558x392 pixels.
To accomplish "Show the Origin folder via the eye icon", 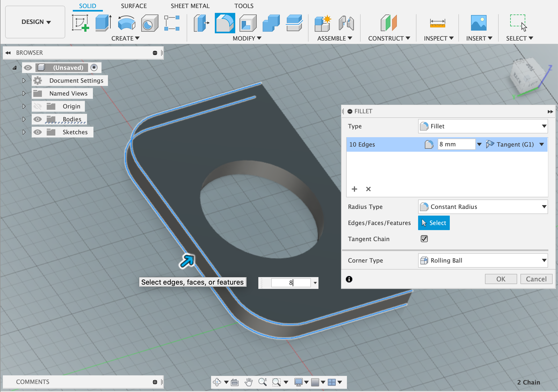I will coord(38,106).
